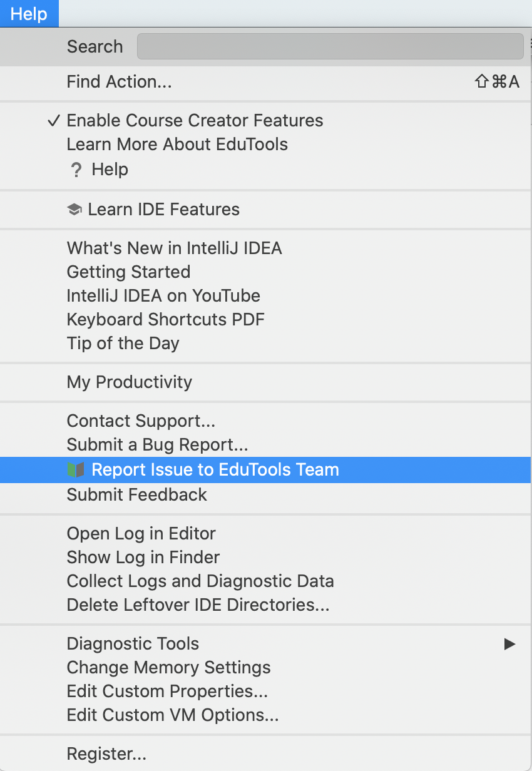The width and height of the screenshot is (532, 771).
Task: Expand the Diagnostic Tools submenu arrow
Action: 510,643
